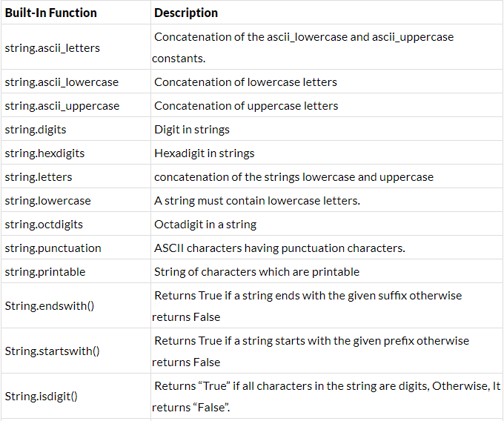Select the string.ascii_lowercase function name
This screenshot has width=504, height=421.
62,82
